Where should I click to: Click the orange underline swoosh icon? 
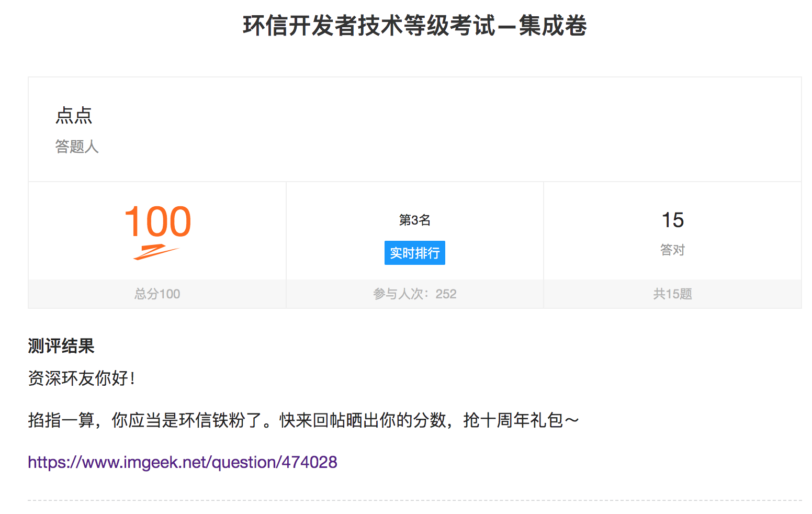pyautogui.click(x=156, y=252)
